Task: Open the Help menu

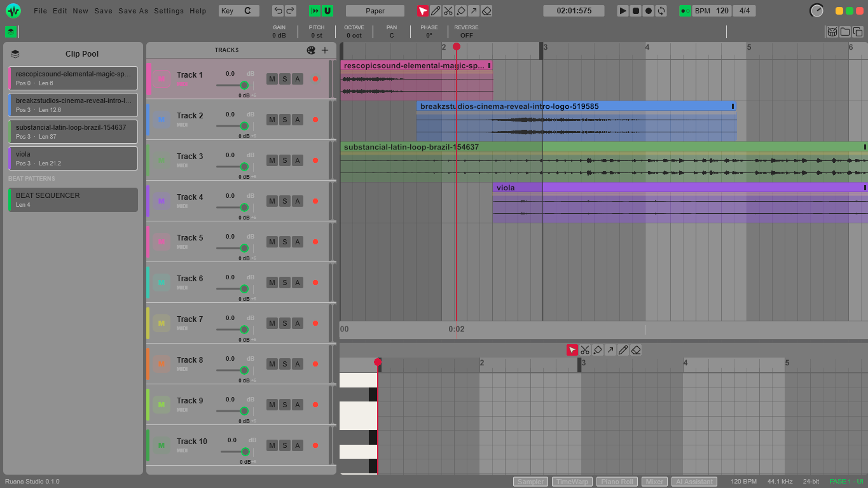Action: [198, 11]
